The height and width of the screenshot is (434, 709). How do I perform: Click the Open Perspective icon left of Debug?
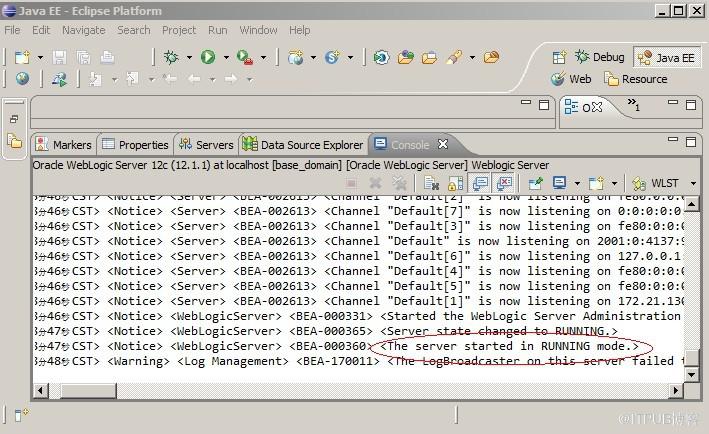(x=559, y=57)
